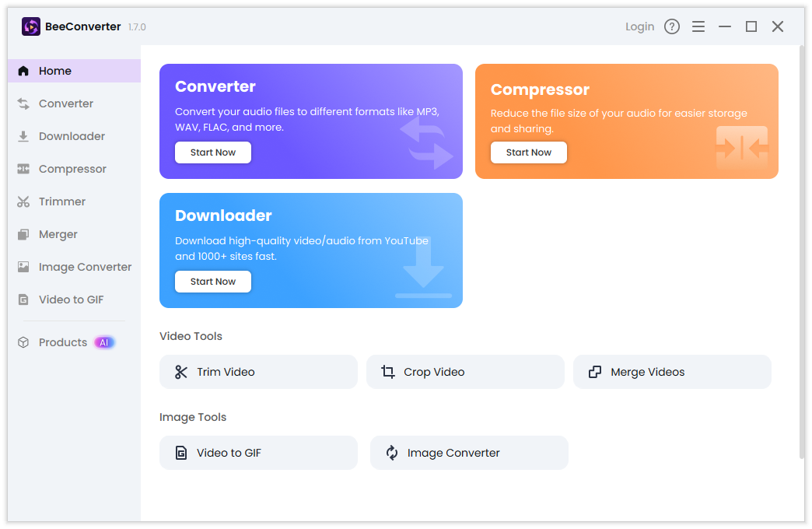The height and width of the screenshot is (529, 812).
Task: Open the Downloader tool from the sidebar
Action: 24,136
